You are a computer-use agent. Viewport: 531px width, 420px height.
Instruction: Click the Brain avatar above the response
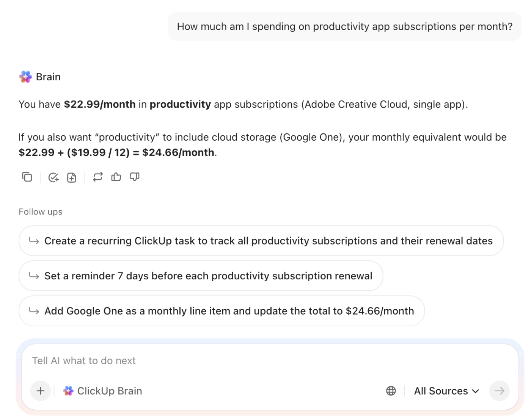point(25,77)
